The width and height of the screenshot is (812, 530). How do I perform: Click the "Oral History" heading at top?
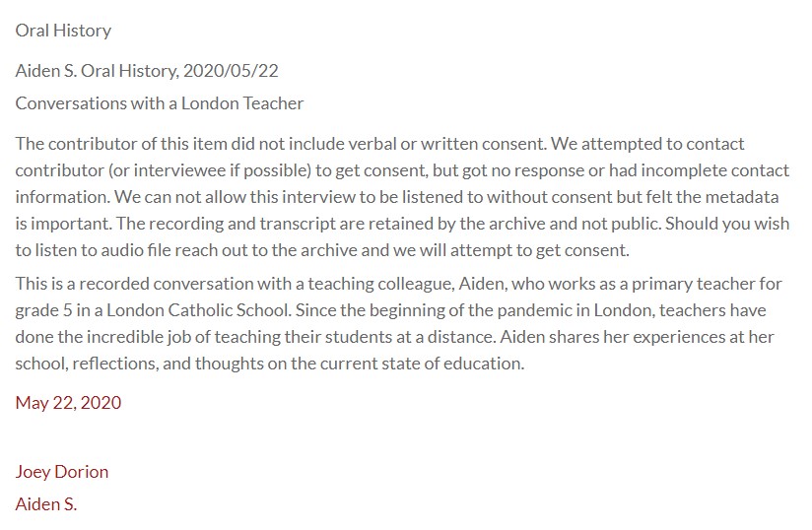63,30
